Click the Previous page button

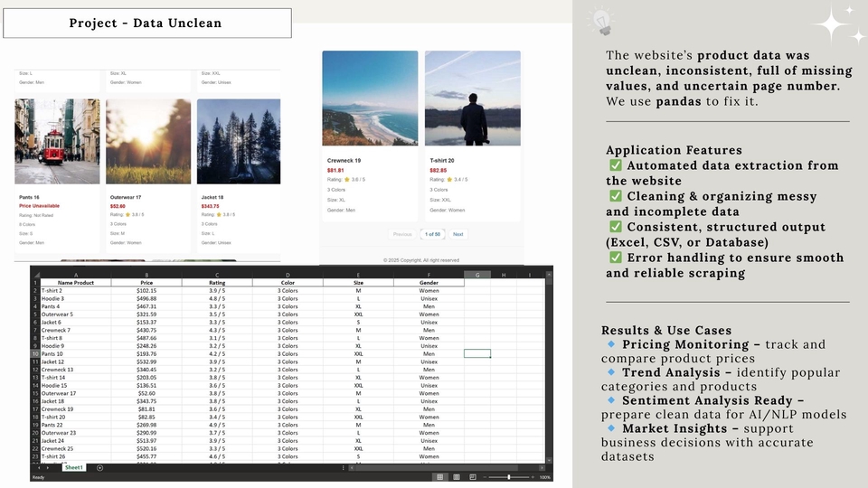401,234
